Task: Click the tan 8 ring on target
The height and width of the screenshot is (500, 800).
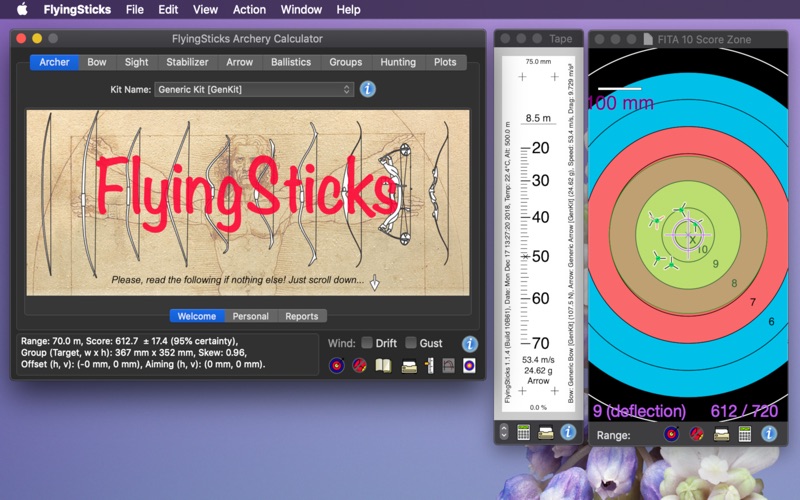Action: (x=734, y=283)
